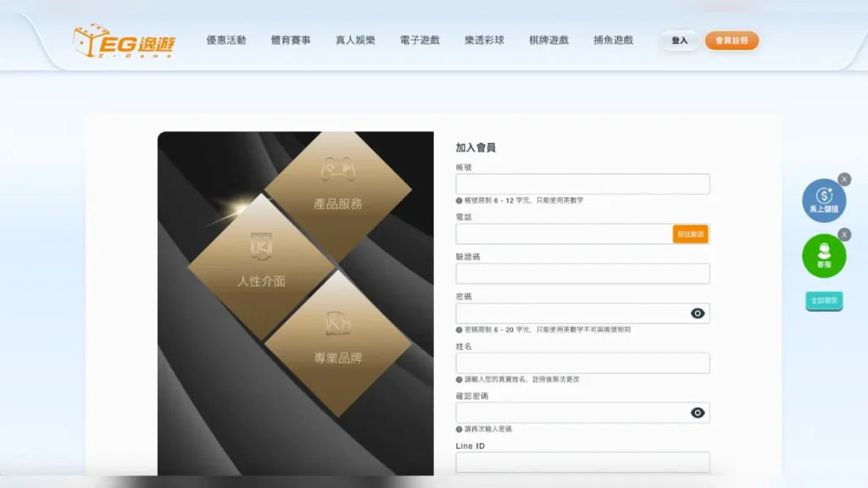868x488 pixels.
Task: Click the orange 會員註冊 register button
Action: 732,40
